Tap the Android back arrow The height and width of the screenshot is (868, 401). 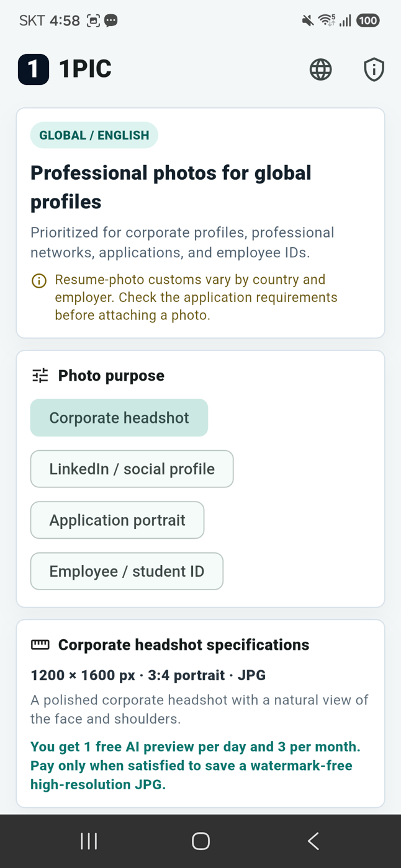[313, 841]
